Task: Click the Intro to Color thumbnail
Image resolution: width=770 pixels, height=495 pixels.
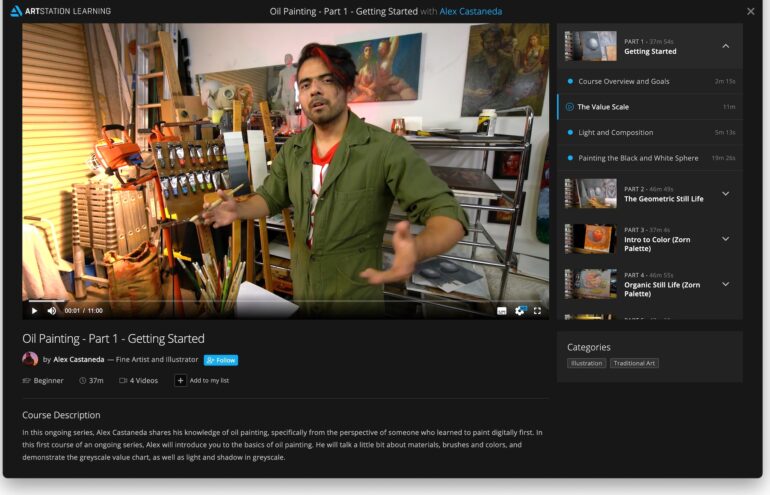Action: click(591, 239)
